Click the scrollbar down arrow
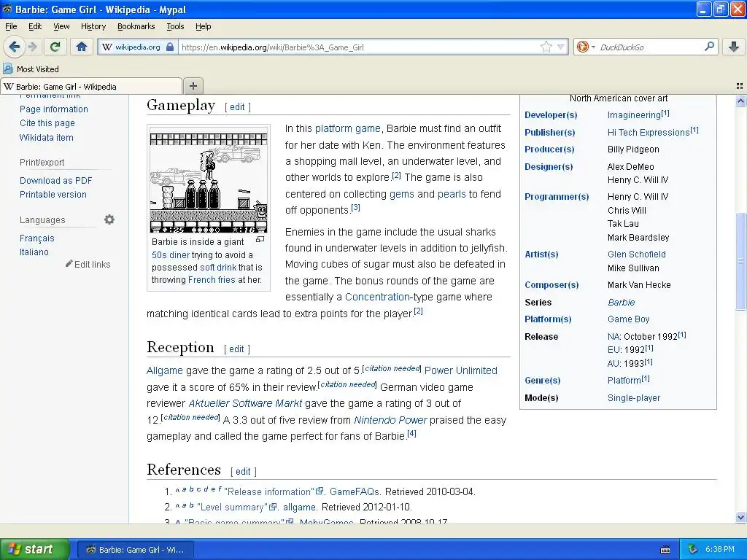Image resolution: width=747 pixels, height=560 pixels. point(740,517)
